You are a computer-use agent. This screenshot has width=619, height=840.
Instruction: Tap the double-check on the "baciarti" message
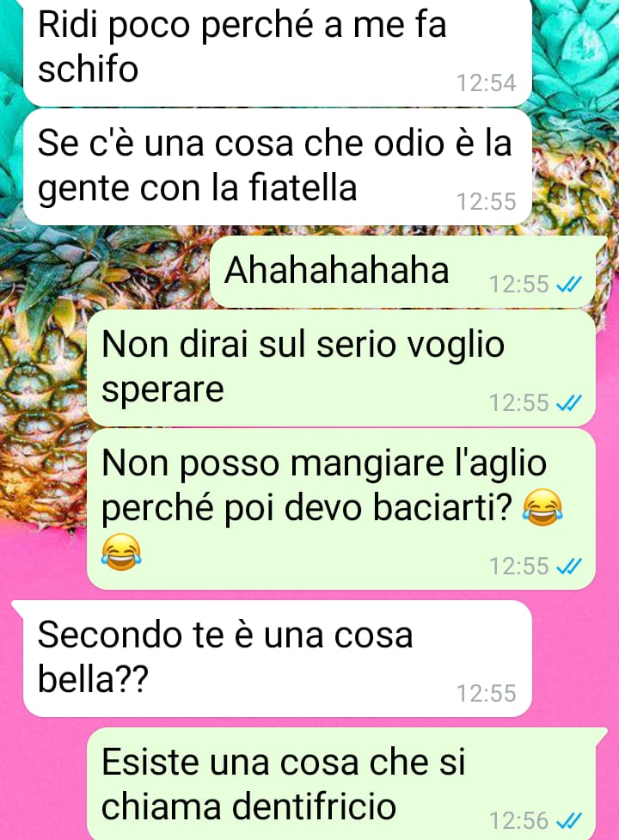[569, 567]
